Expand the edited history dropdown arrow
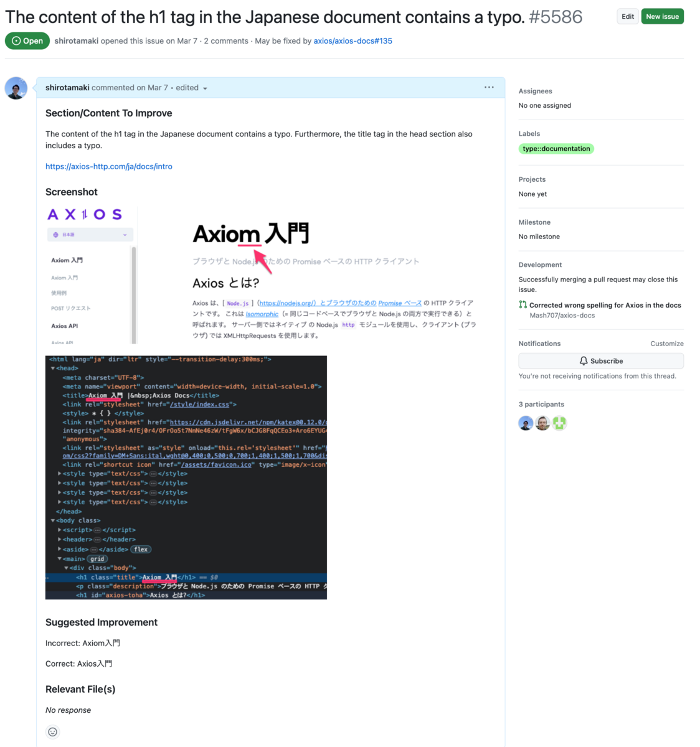Screen dimensions: 700x747 click(x=205, y=88)
